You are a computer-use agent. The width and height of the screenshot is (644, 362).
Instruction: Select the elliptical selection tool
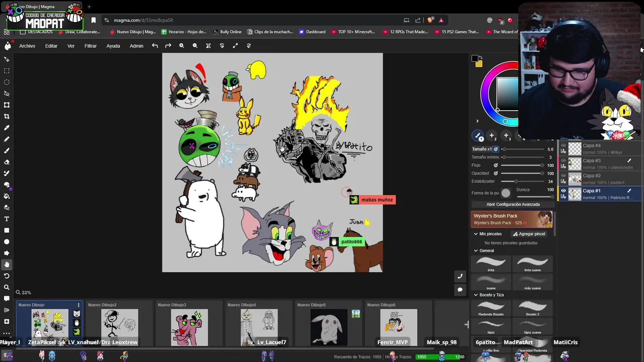point(7,82)
